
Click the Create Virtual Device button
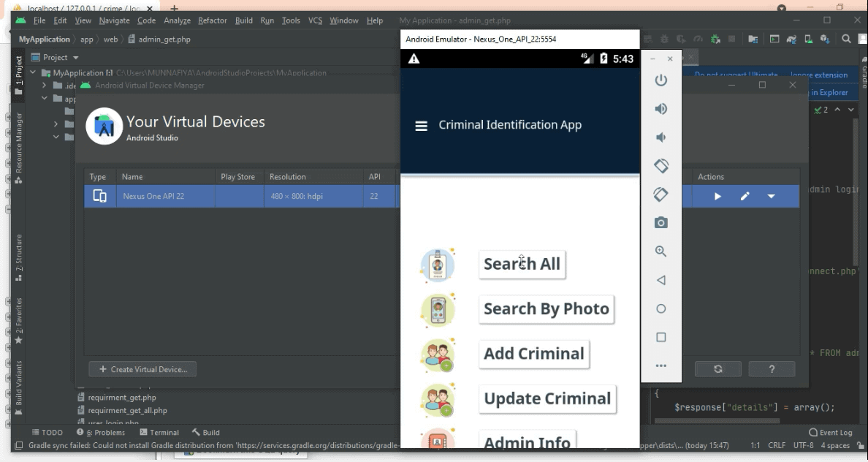pyautogui.click(x=143, y=369)
